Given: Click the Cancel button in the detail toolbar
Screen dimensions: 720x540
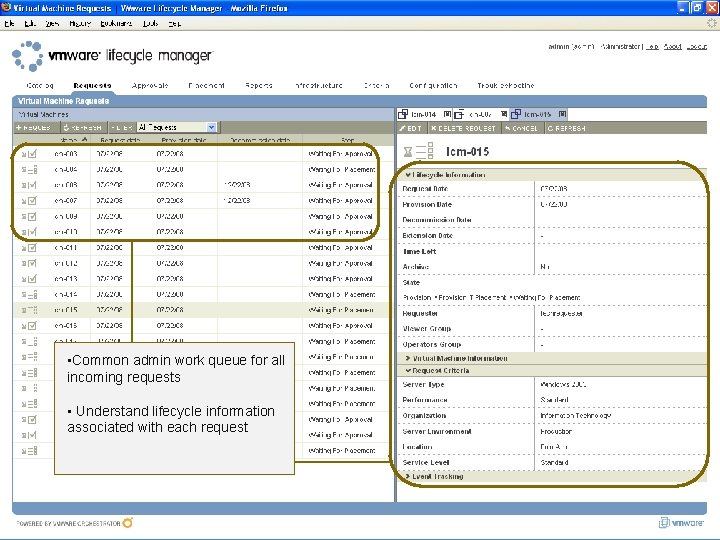Looking at the screenshot, I should coord(521,129).
